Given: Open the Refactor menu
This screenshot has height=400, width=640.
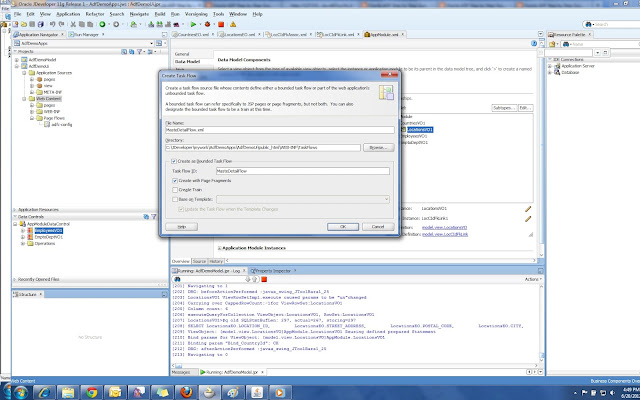Looking at the screenshot, I should (x=95, y=14).
